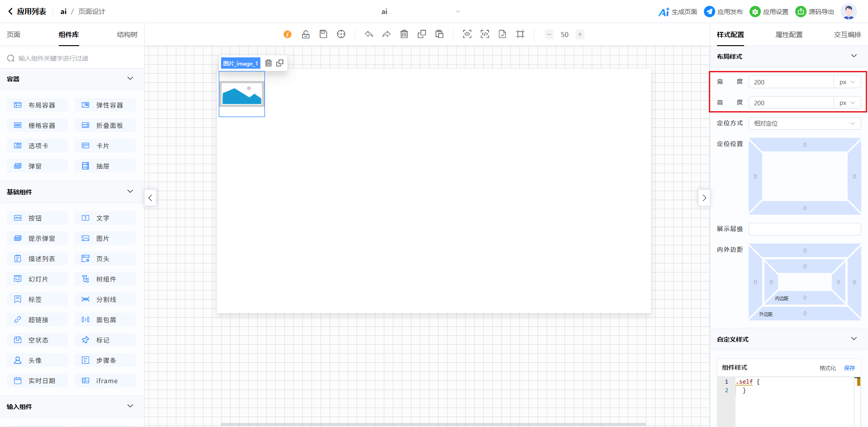The image size is (868, 427).
Task: Delete the selected 图片_image_1 component via its label
Action: pyautogui.click(x=269, y=63)
